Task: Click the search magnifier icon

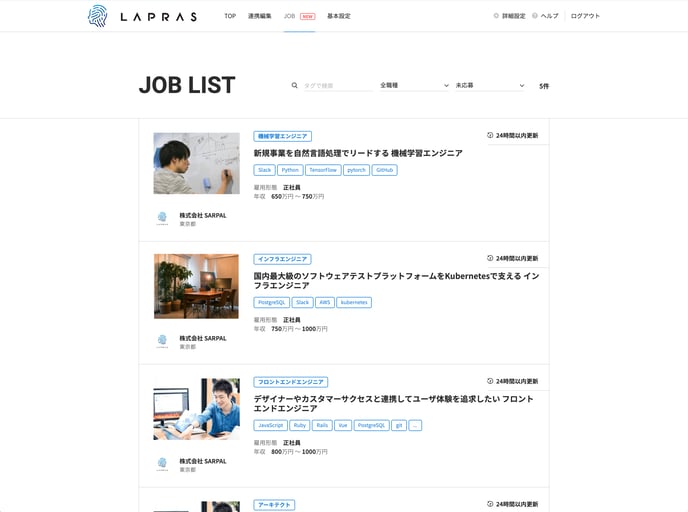Action: tap(295, 86)
